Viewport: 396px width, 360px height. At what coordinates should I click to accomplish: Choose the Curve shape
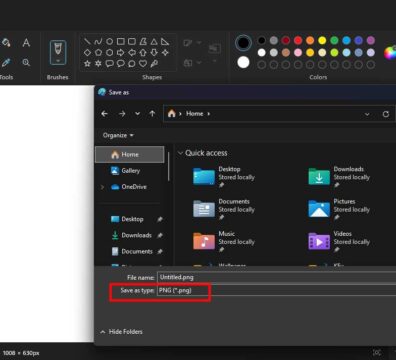tap(98, 42)
